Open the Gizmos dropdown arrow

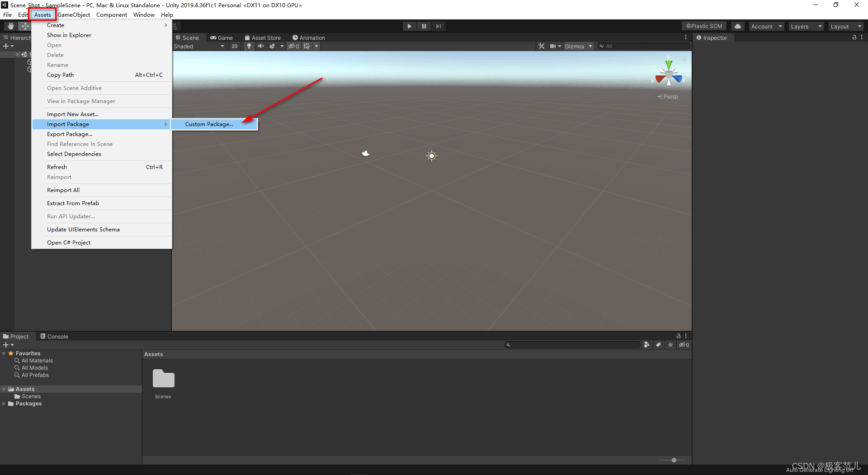[x=590, y=46]
